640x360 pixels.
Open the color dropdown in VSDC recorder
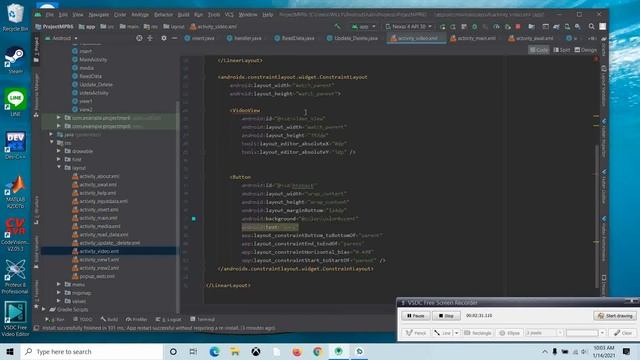[x=602, y=333]
